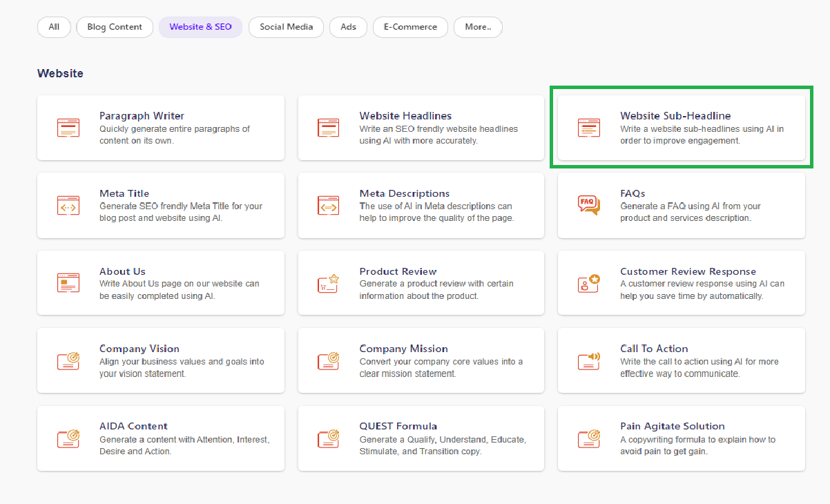
Task: Select the FAQ speech-bubble icon
Action: (588, 205)
